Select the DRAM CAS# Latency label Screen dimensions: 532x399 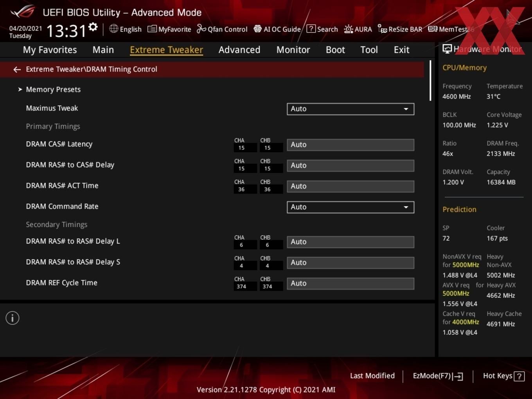click(x=59, y=144)
